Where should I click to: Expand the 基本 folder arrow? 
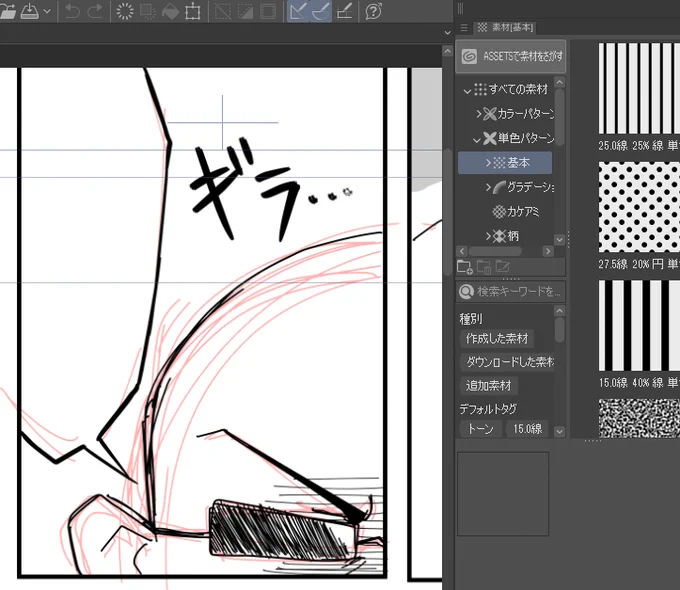[488, 163]
